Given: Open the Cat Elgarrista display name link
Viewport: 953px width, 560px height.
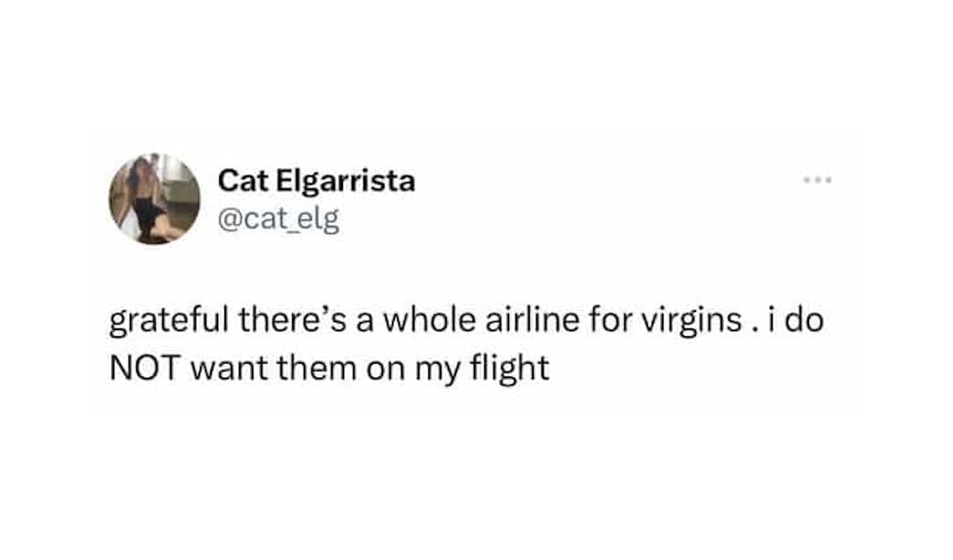Looking at the screenshot, I should click(x=316, y=181).
